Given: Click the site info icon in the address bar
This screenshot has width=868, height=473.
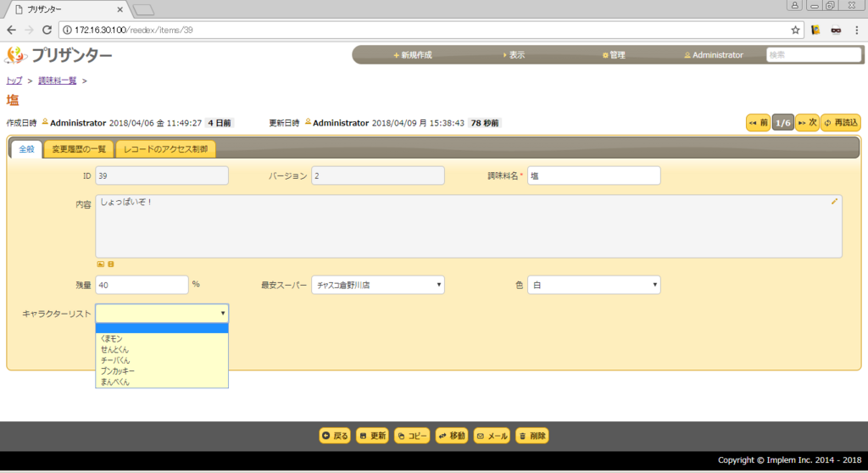Looking at the screenshot, I should click(67, 30).
